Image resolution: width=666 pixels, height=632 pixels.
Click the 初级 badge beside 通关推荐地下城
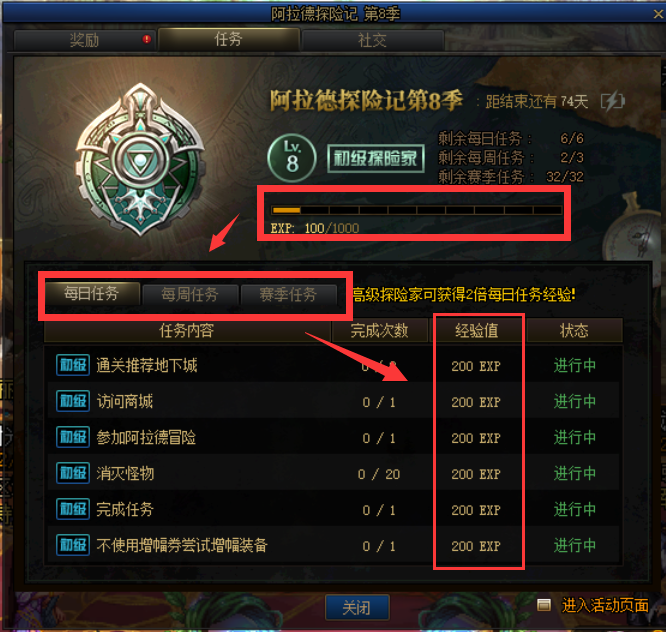[x=73, y=365]
